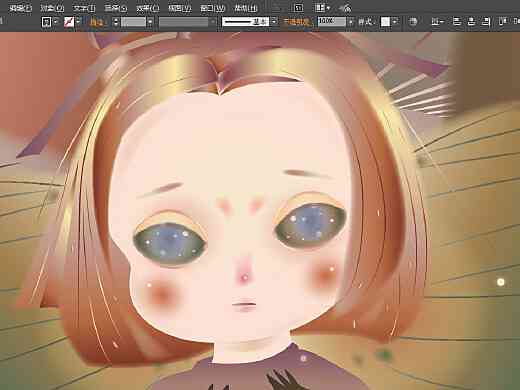Expand the graphic style dropdown arrow
Viewport: 520px width, 390px height.
(x=395, y=22)
